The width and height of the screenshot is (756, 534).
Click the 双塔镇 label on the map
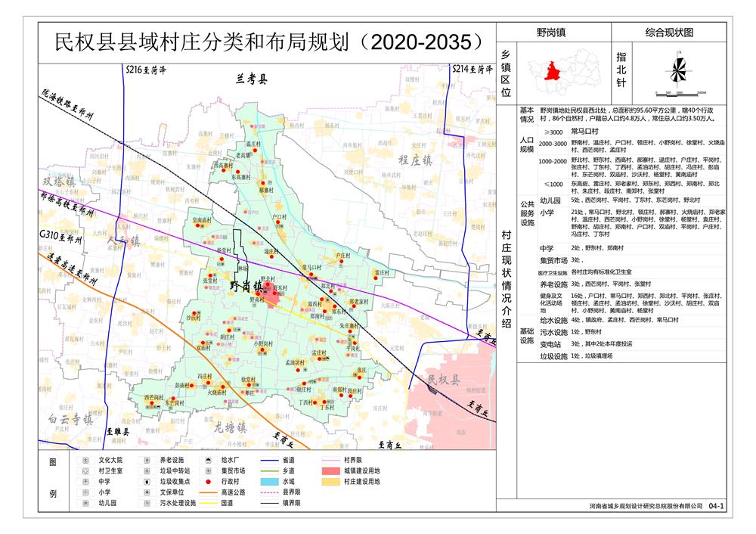[59, 181]
